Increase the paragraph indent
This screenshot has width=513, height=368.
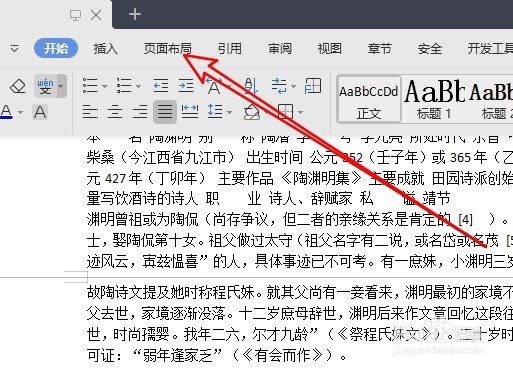point(186,86)
